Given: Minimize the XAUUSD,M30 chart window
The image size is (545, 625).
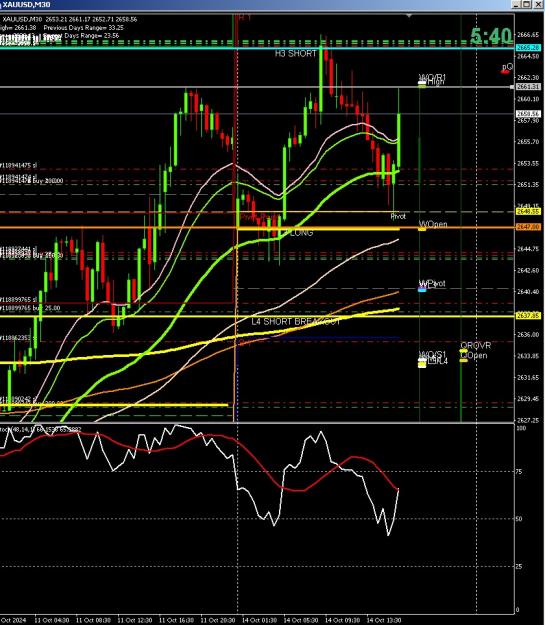Looking at the screenshot, I should [516, 4].
